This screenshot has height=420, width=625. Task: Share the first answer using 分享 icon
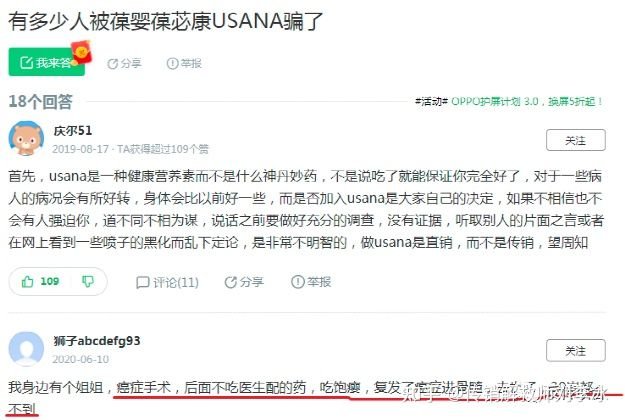point(244,282)
